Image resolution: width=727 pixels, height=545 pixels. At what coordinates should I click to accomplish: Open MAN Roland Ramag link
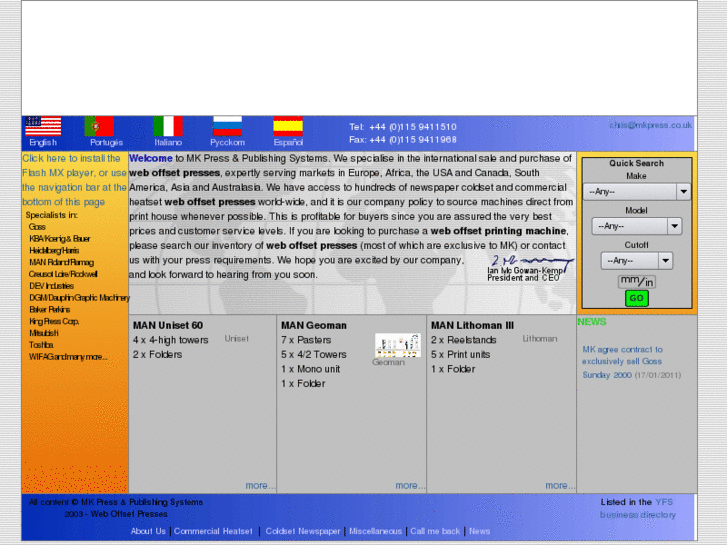(61, 263)
